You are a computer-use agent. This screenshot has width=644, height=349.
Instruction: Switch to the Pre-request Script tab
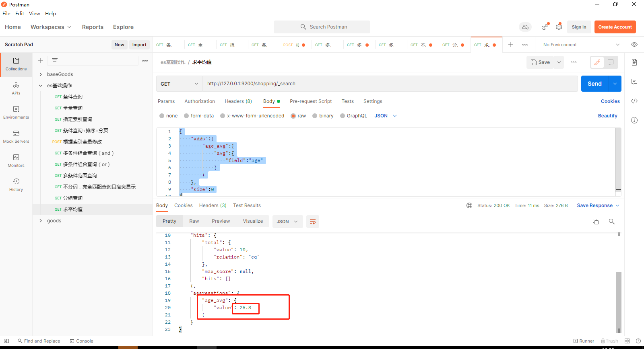(311, 101)
